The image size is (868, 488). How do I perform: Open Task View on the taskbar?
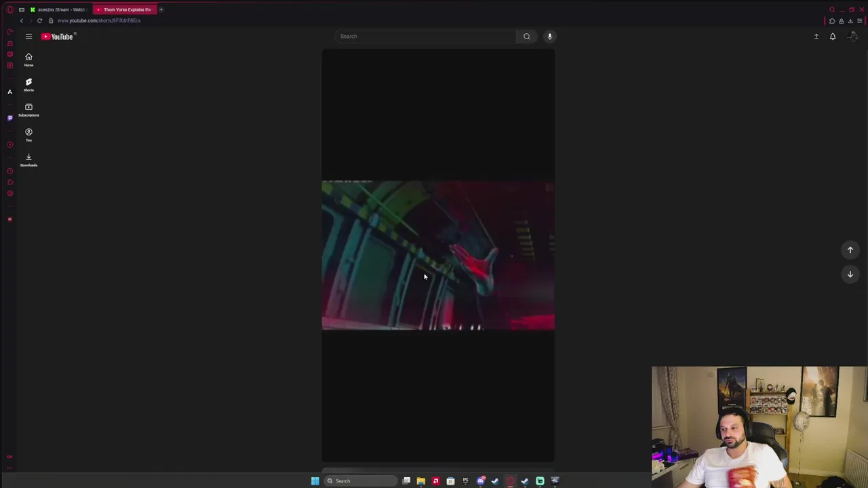406,481
